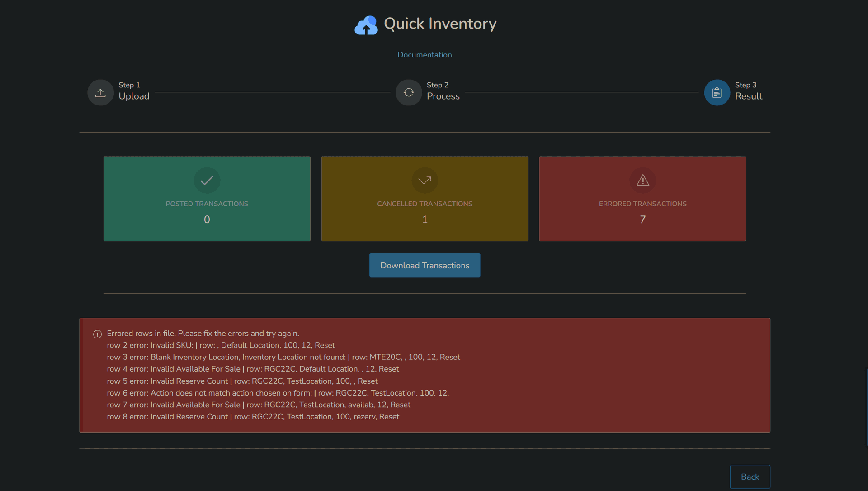This screenshot has width=868, height=491.
Task: Select the Step 1 Upload icon
Action: [x=100, y=92]
